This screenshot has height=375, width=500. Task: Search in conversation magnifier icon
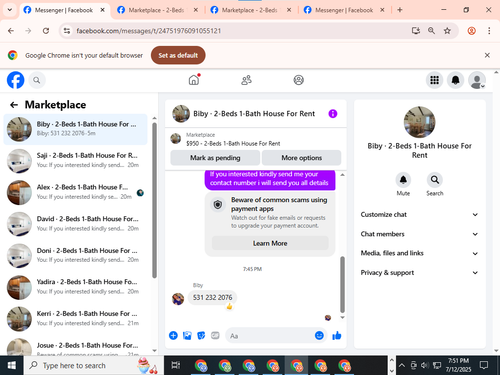pyautogui.click(x=435, y=180)
